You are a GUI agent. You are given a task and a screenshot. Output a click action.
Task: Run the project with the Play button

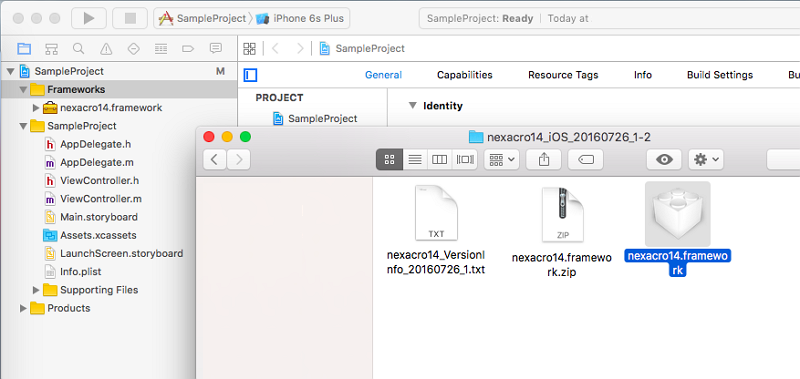pos(89,18)
